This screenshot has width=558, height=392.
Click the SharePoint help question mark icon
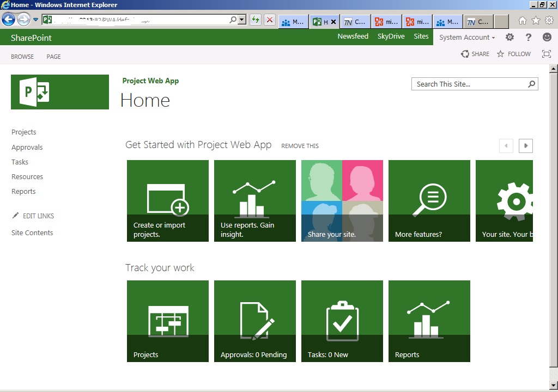click(x=529, y=37)
